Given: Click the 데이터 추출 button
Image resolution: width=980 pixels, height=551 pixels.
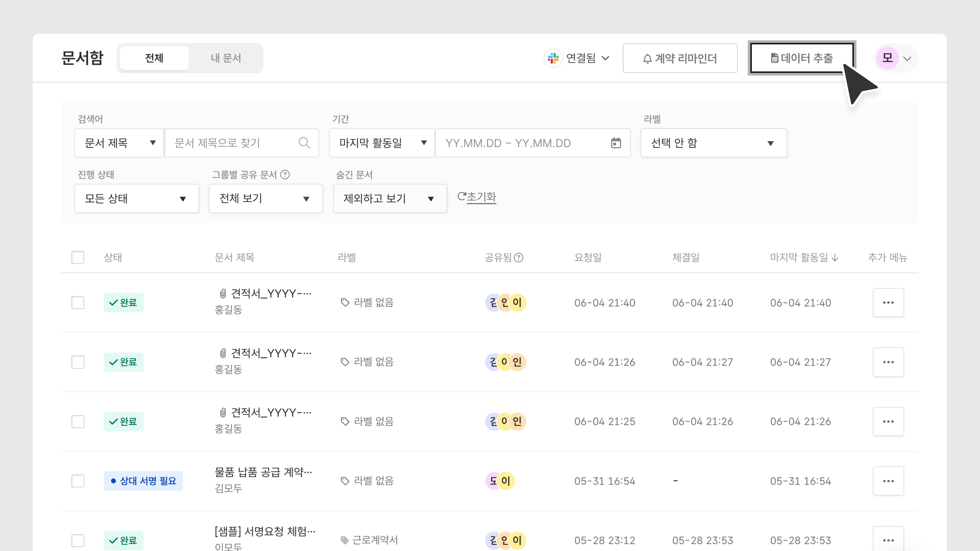Looking at the screenshot, I should (802, 58).
